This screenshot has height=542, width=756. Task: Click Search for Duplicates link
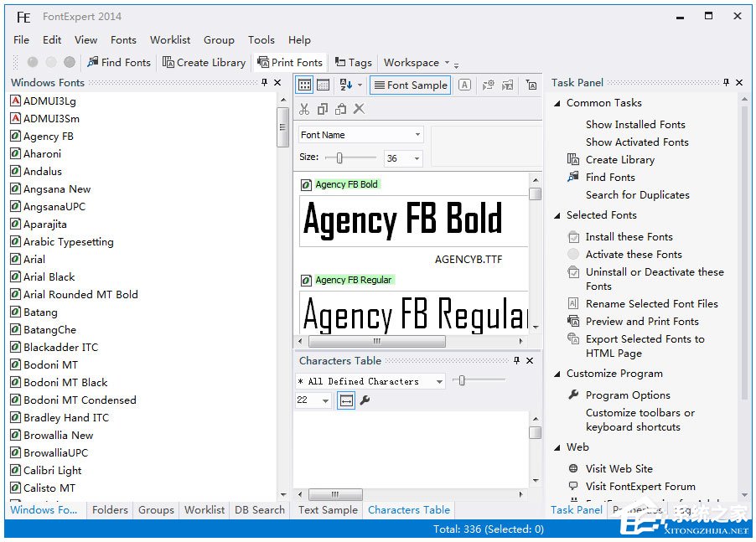pos(637,194)
